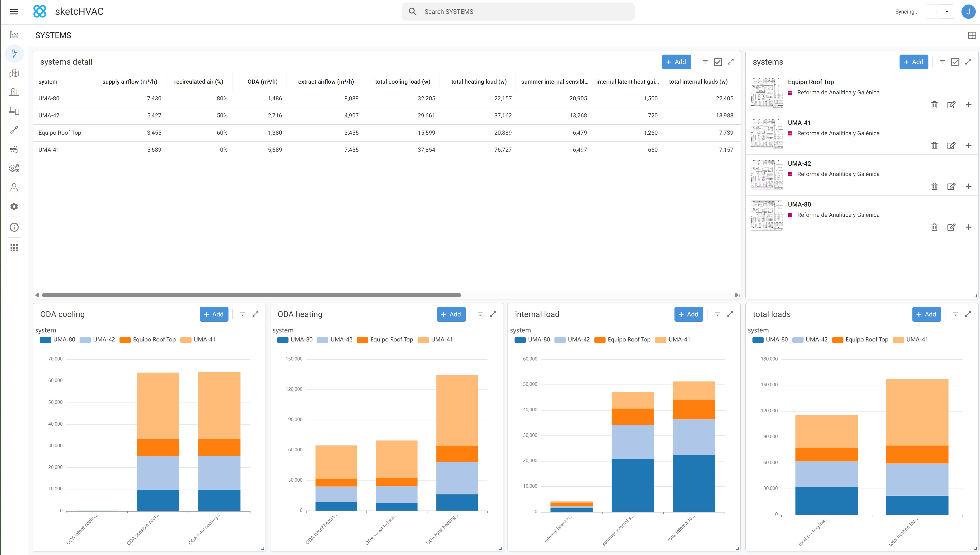Viewport: 980px width, 555px height.
Task: Open the user avatar J menu
Action: pos(968,12)
